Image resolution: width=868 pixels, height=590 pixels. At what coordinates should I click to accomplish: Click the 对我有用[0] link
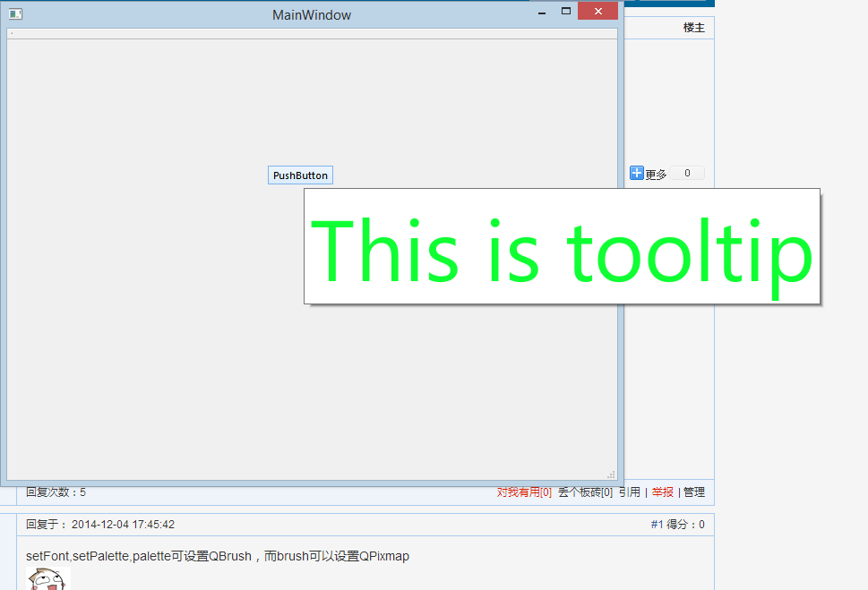coord(524,492)
